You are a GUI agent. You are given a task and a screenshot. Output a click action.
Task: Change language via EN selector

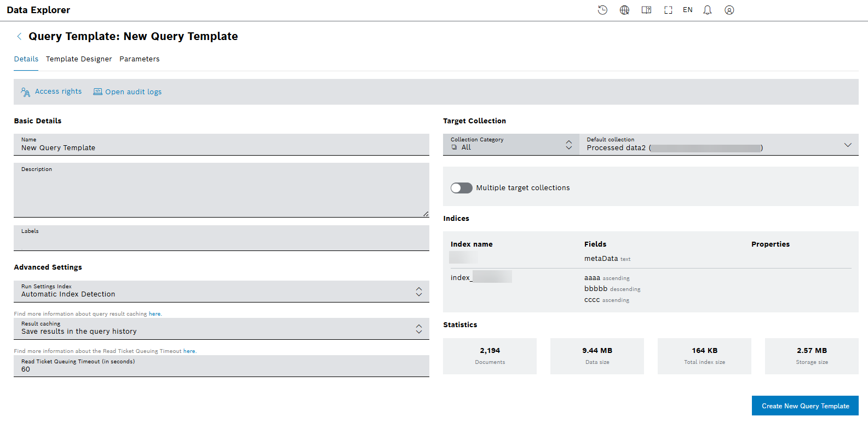[x=688, y=10]
